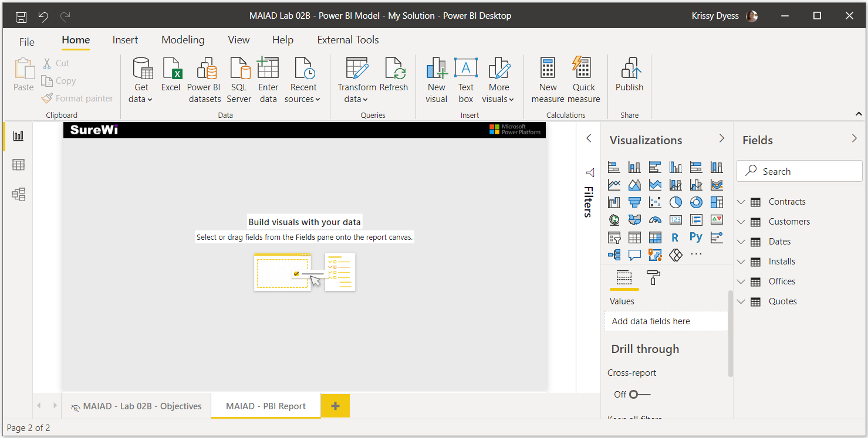Select the clustered bar chart visual
The height and width of the screenshot is (438, 868).
[655, 168]
